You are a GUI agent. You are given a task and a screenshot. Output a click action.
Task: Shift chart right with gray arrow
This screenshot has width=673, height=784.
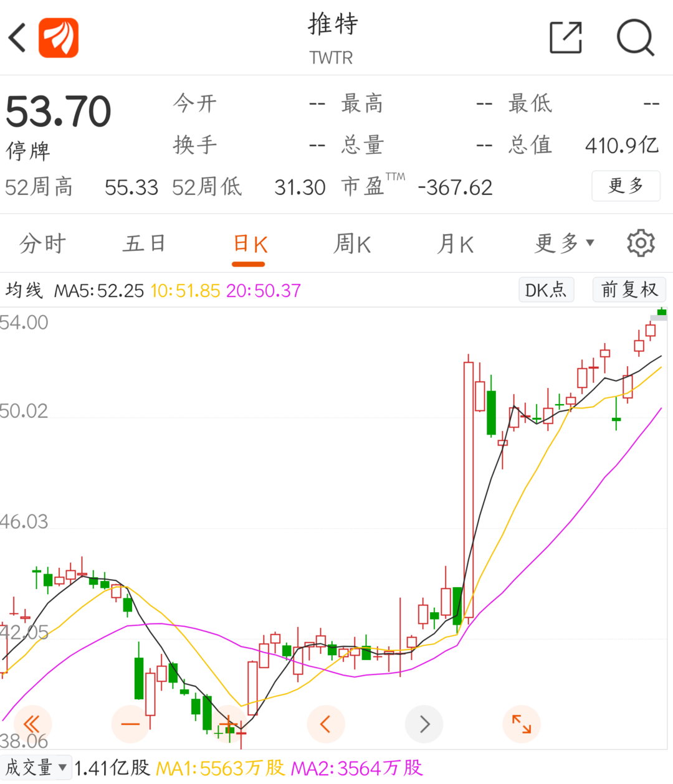click(424, 724)
